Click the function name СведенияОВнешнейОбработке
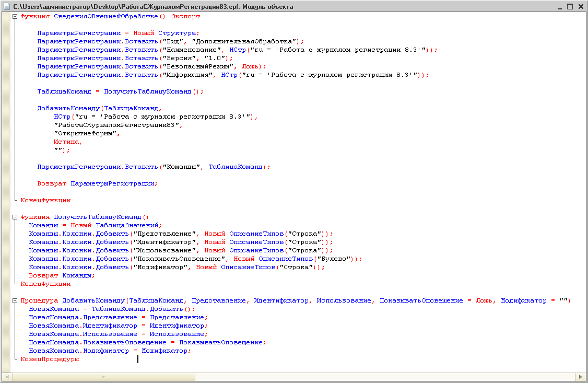588x383 pixels. pyautogui.click(x=106, y=17)
